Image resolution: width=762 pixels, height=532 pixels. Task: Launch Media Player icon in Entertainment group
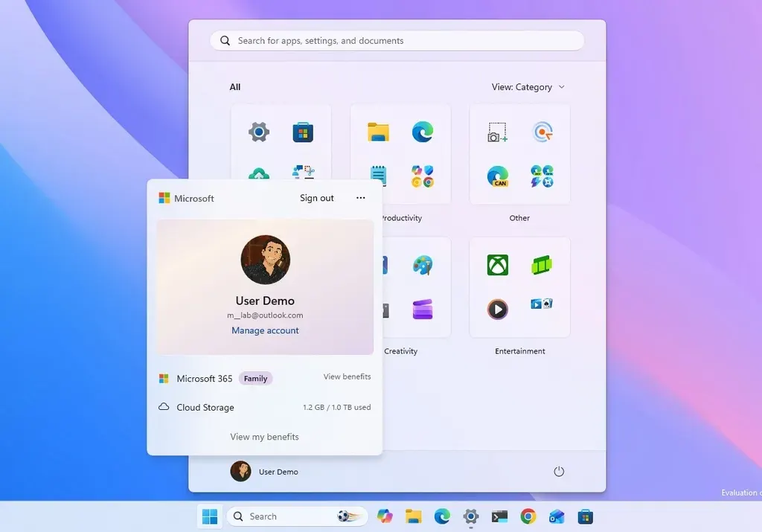tap(498, 310)
